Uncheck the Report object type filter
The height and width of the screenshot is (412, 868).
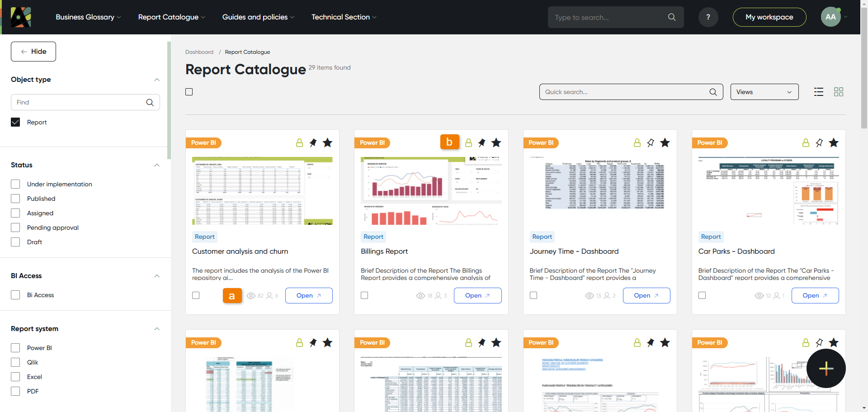[x=15, y=122]
